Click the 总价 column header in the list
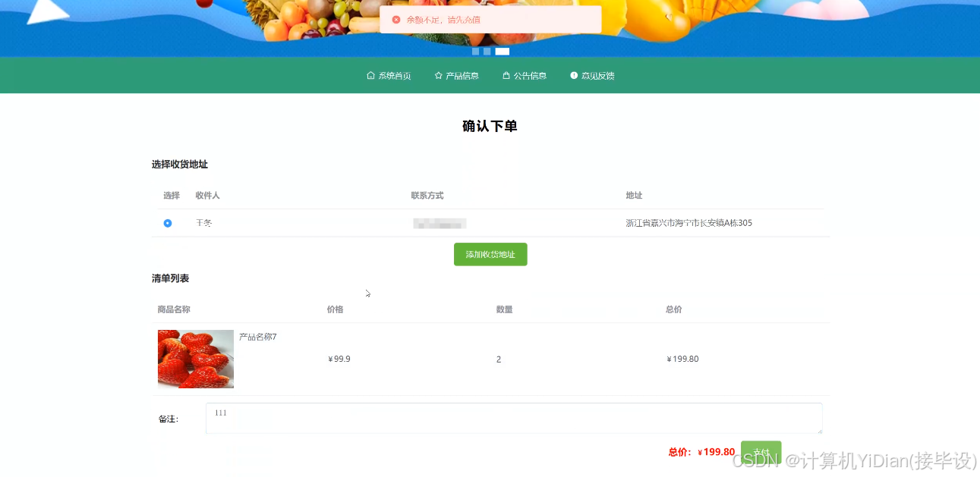The image size is (980, 477). (x=674, y=309)
